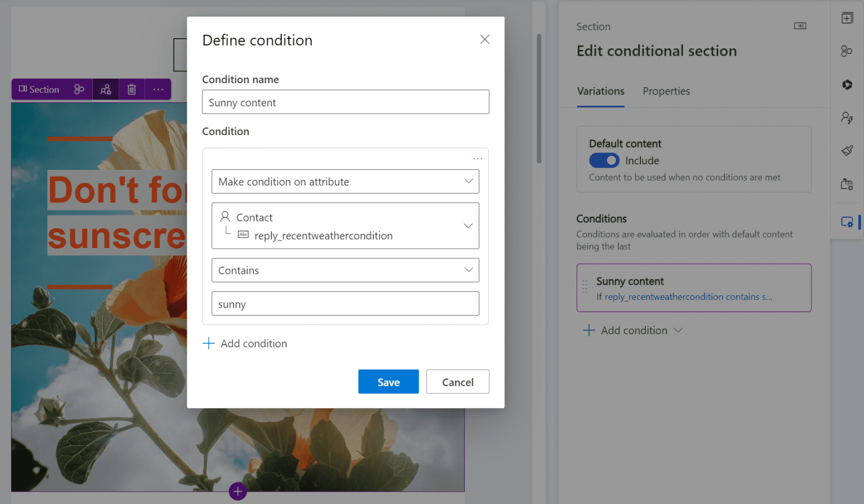Open conditional content settings from the section toolbar
This screenshot has height=504, width=864.
(106, 89)
